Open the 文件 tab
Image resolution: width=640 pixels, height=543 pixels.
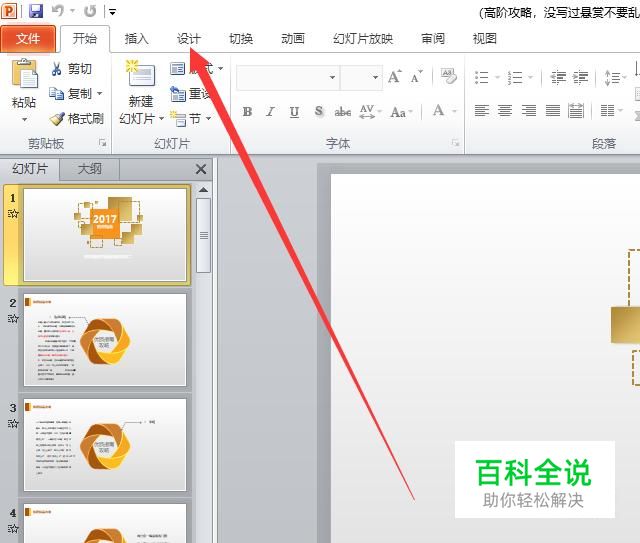28,39
